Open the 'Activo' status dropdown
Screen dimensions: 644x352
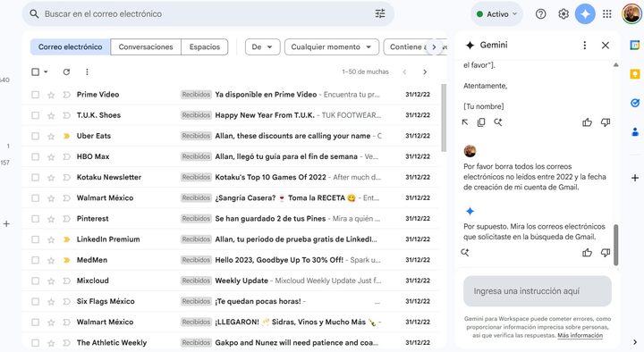pos(496,14)
